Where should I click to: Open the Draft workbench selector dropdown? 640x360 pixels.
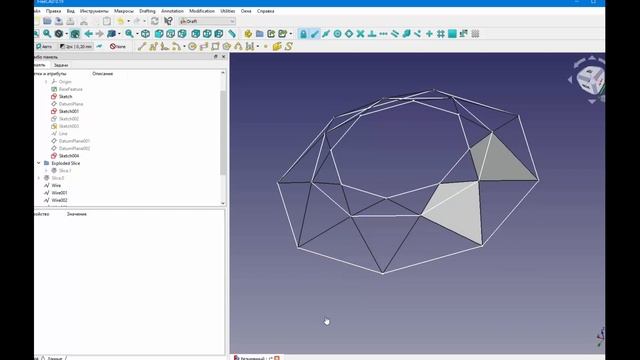[207, 21]
